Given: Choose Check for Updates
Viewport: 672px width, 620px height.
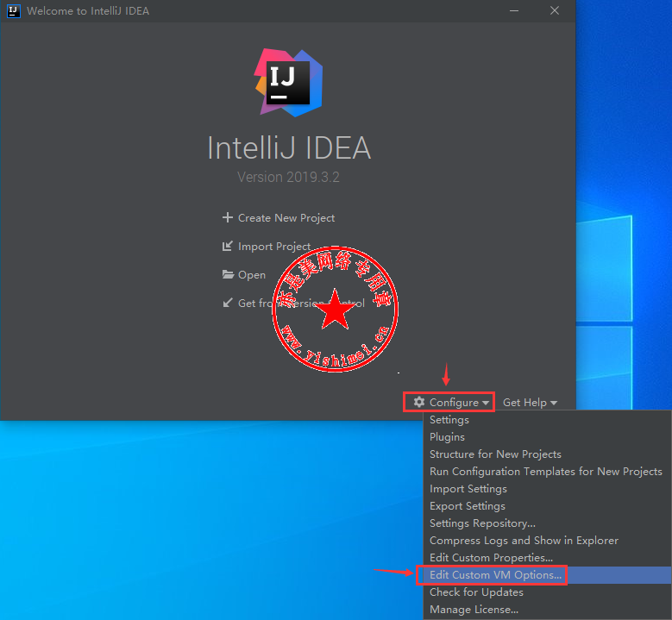Looking at the screenshot, I should click(x=547, y=592).
